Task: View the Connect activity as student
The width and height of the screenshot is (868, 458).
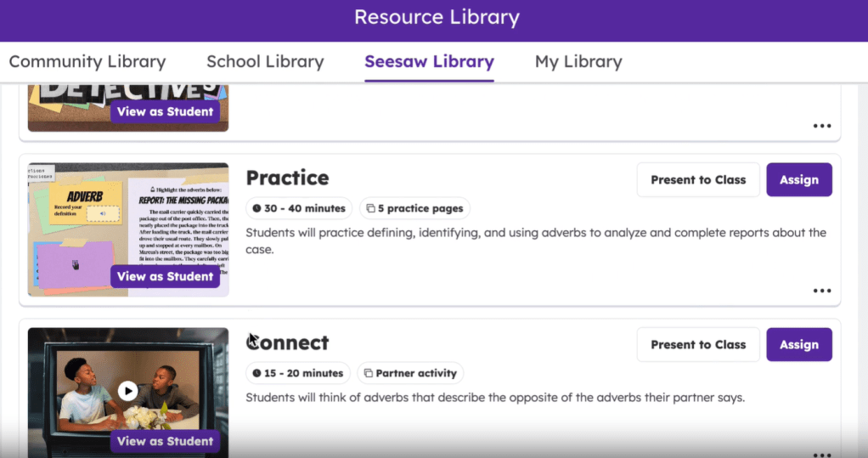Action: (165, 441)
